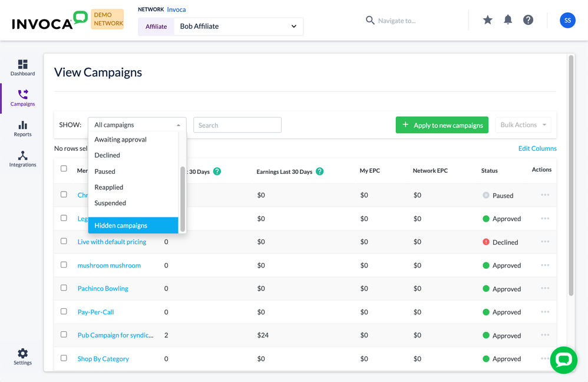Select Declined filter option in dropdown
The width and height of the screenshot is (588, 382).
pyautogui.click(x=133, y=156)
